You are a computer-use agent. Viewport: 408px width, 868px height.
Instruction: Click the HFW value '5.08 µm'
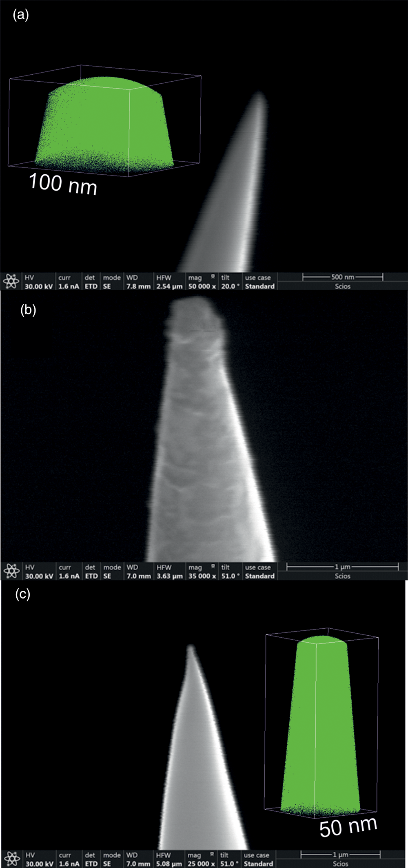(169, 864)
